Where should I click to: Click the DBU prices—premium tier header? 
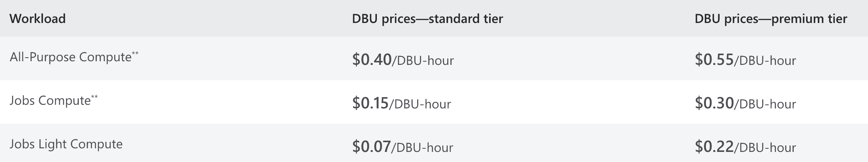(x=771, y=19)
